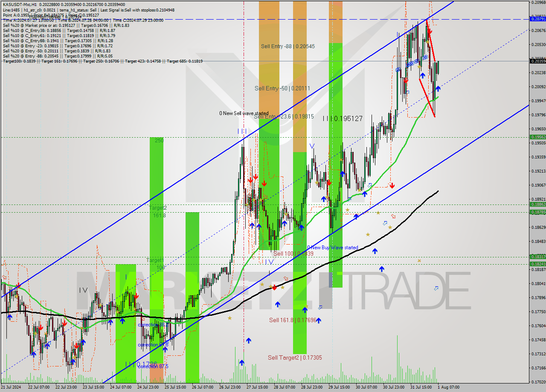Click the 'correction 87.5' label
The image size is (546, 392).
(153, 366)
